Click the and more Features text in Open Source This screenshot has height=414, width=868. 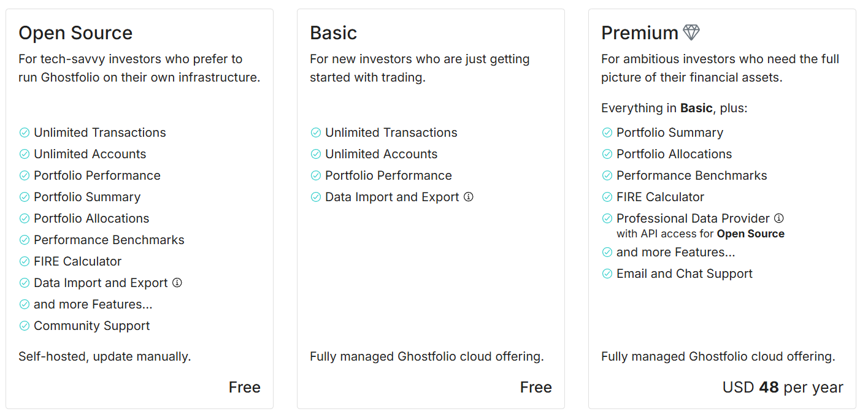[92, 304]
